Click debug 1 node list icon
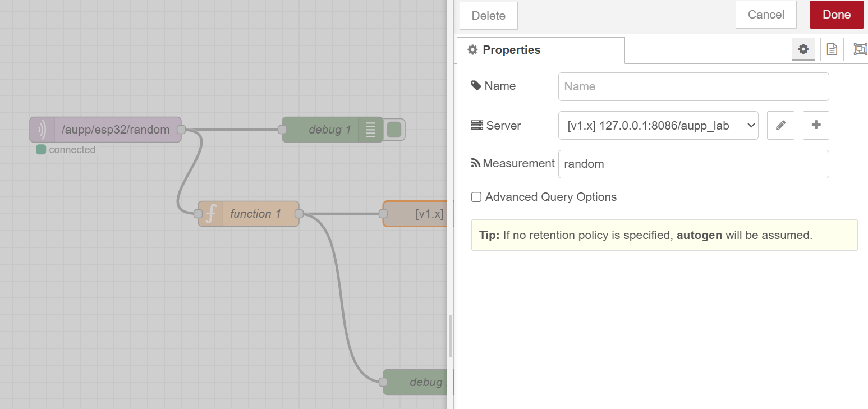The width and height of the screenshot is (868, 409). click(x=370, y=130)
